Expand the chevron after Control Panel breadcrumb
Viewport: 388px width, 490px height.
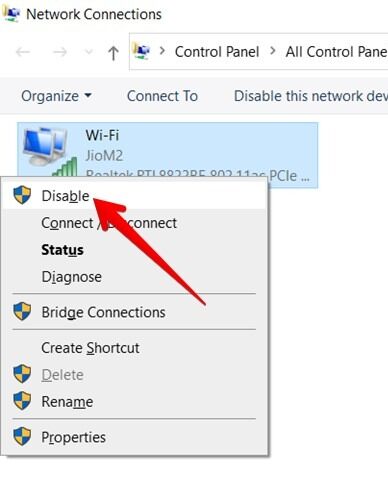pos(273,51)
